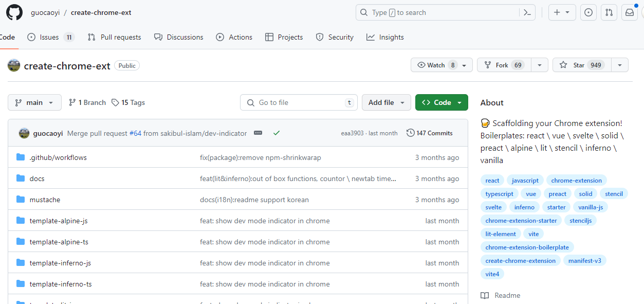
Task: View the green check commit status
Action: [x=277, y=133]
